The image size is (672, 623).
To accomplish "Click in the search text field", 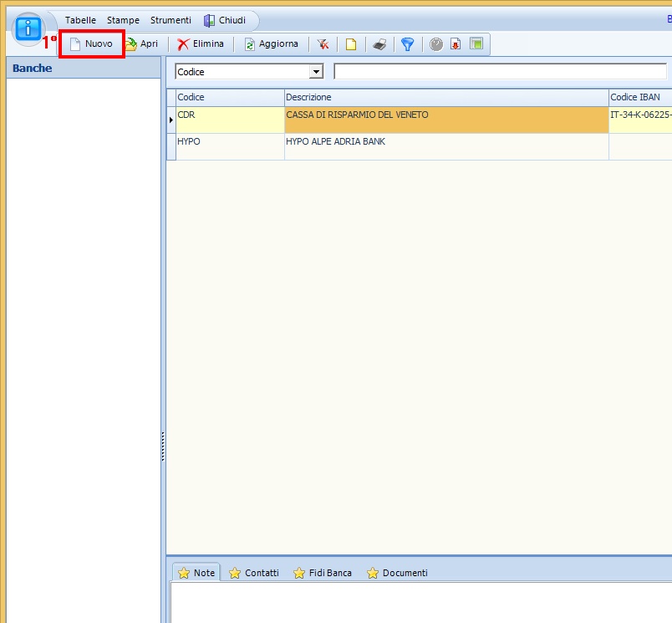I will [501, 72].
